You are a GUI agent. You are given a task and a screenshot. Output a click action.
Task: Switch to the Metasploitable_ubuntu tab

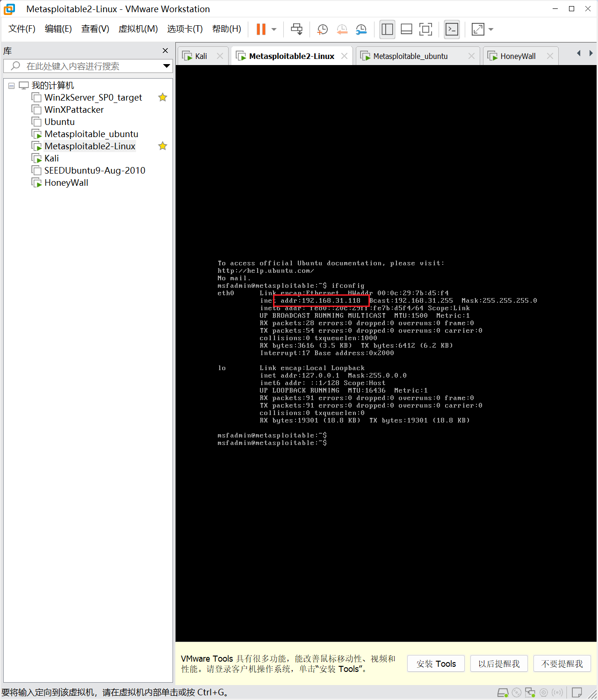pyautogui.click(x=411, y=56)
